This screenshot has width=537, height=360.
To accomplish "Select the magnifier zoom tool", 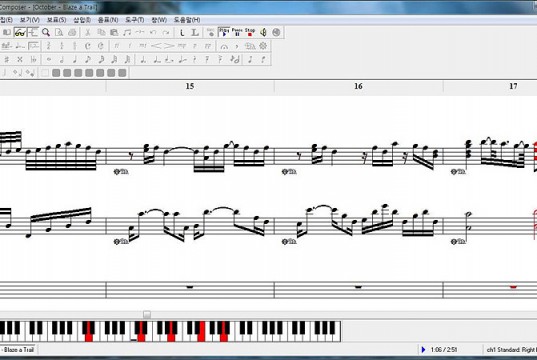I will 46,33.
